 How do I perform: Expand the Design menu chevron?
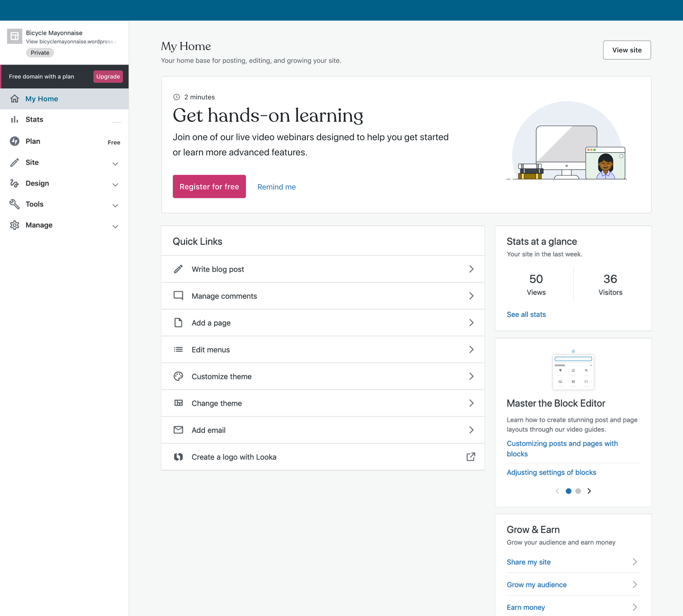[115, 185]
